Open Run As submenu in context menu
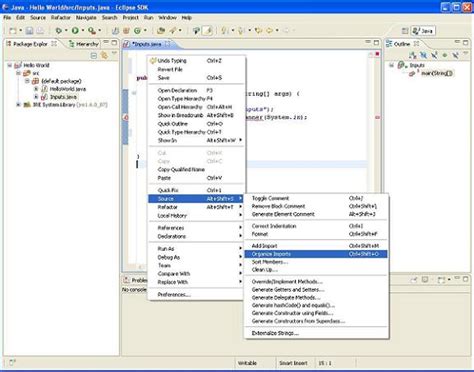 point(197,249)
